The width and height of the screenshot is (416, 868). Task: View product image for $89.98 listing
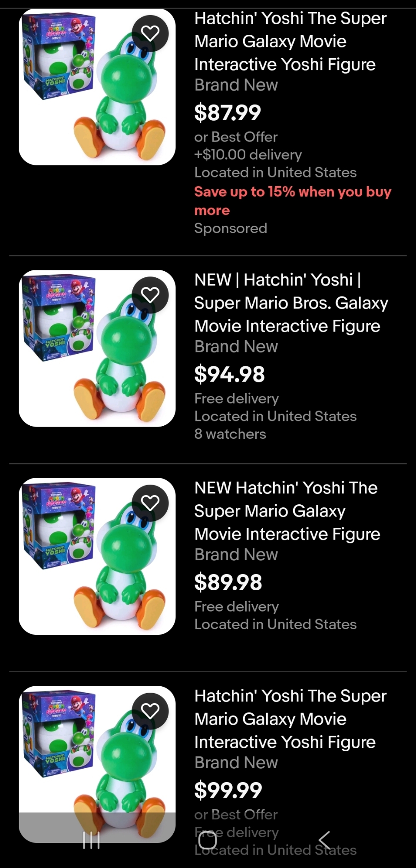tap(97, 556)
